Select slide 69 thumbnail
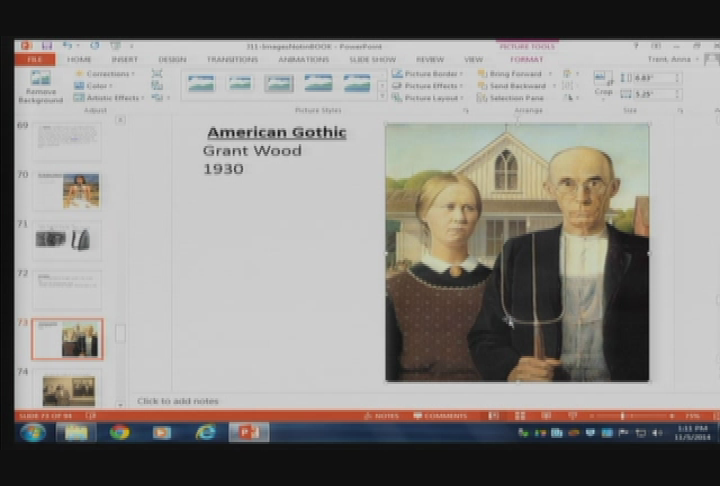720x486 pixels. click(67, 141)
